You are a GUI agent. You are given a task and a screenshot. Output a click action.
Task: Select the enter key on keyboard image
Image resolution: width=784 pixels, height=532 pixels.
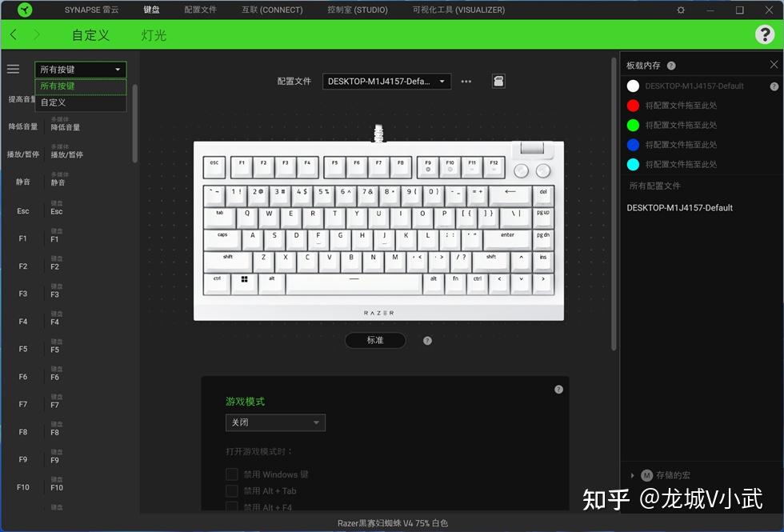tap(507, 239)
